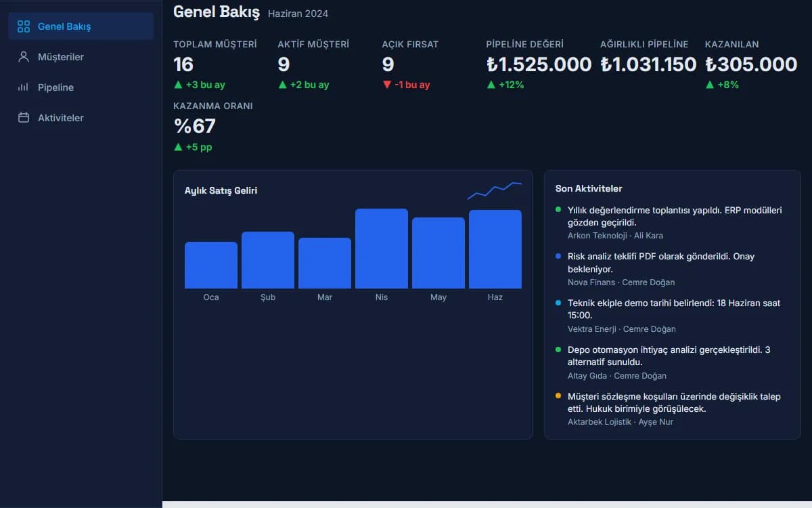Click the Aktif Müşteri value 9
The width and height of the screenshot is (812, 508).
pos(284,64)
